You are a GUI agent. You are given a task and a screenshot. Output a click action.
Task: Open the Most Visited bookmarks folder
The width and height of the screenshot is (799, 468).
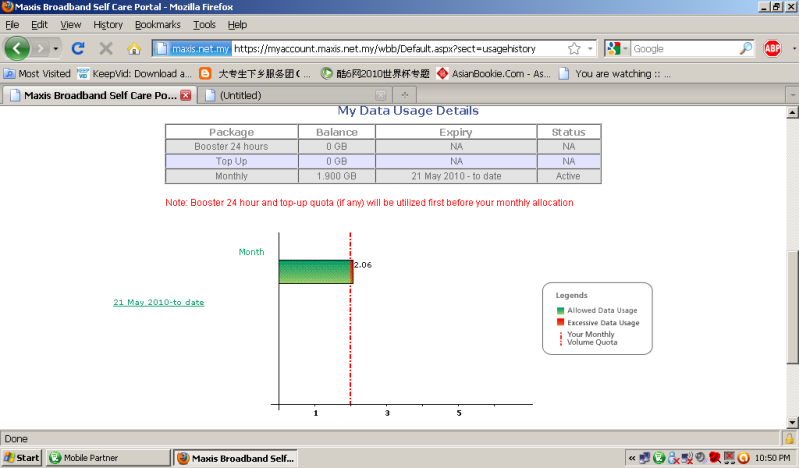click(x=37, y=74)
